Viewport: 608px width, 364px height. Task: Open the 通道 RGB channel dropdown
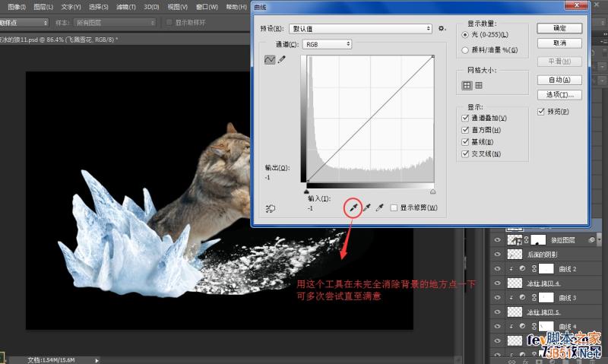click(x=327, y=44)
